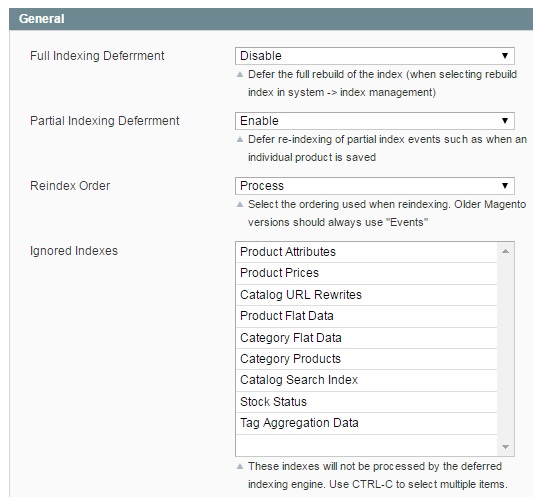The height and width of the screenshot is (497, 533).
Task: Select Product Prices in Ignored Indexes
Action: point(366,273)
